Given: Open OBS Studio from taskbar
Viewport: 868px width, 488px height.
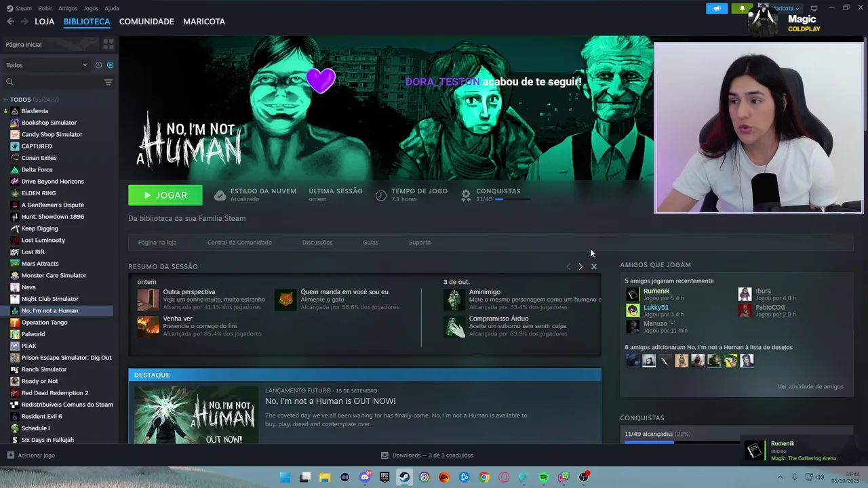Looking at the screenshot, I should click(583, 478).
